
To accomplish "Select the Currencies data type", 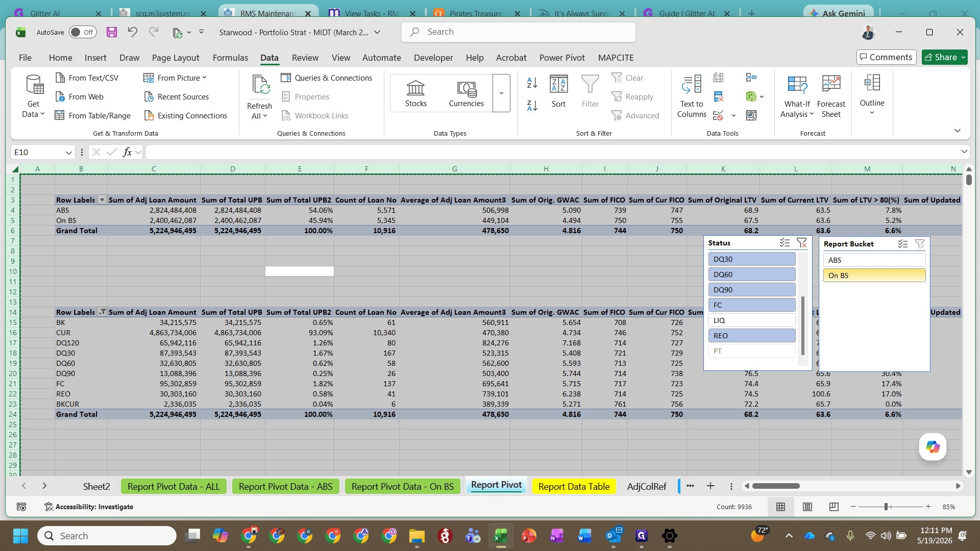I will pos(466,93).
